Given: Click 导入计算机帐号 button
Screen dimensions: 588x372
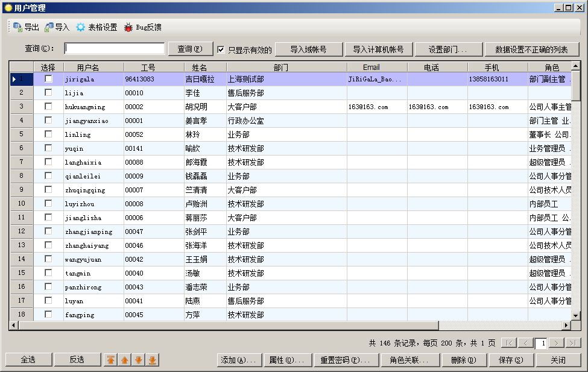Looking at the screenshot, I should click(378, 49).
